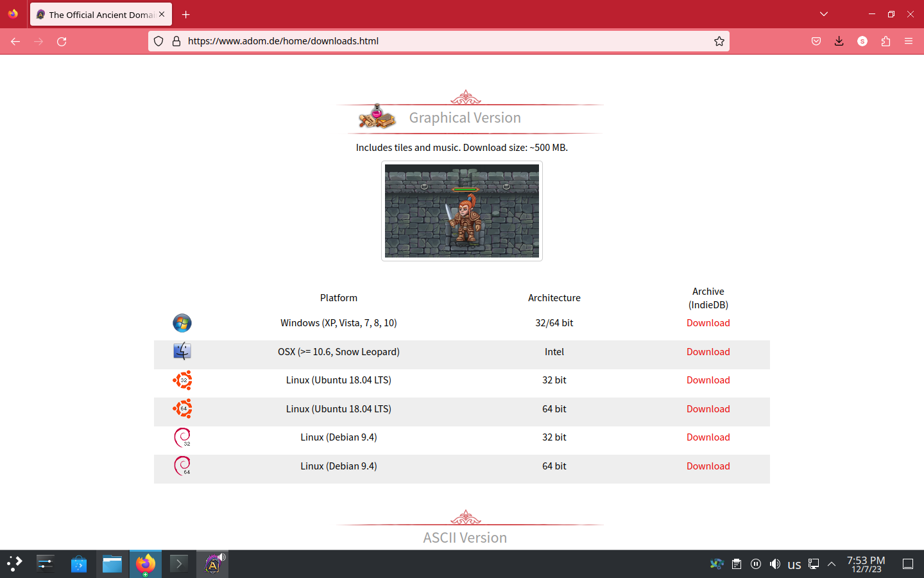
Task: Expand hidden system tray icons
Action: tap(832, 564)
